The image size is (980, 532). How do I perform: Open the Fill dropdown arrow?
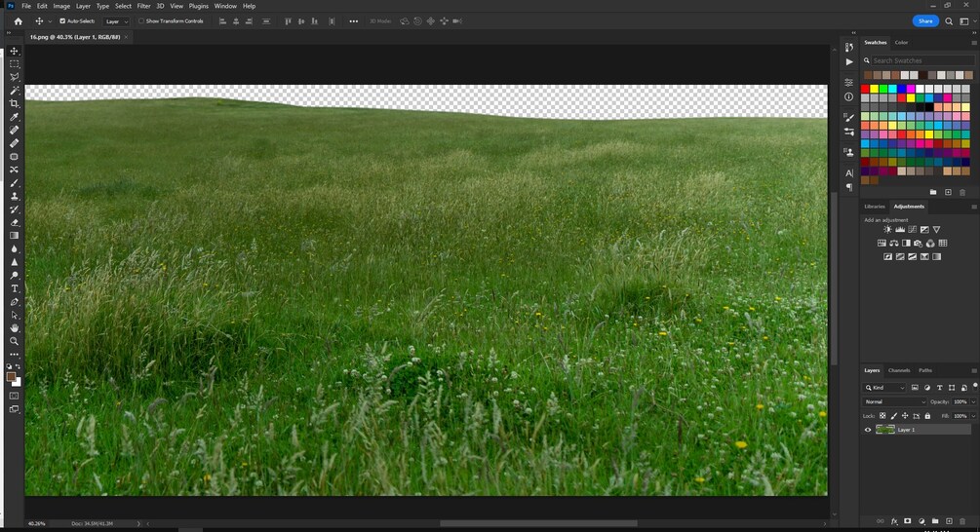974,416
